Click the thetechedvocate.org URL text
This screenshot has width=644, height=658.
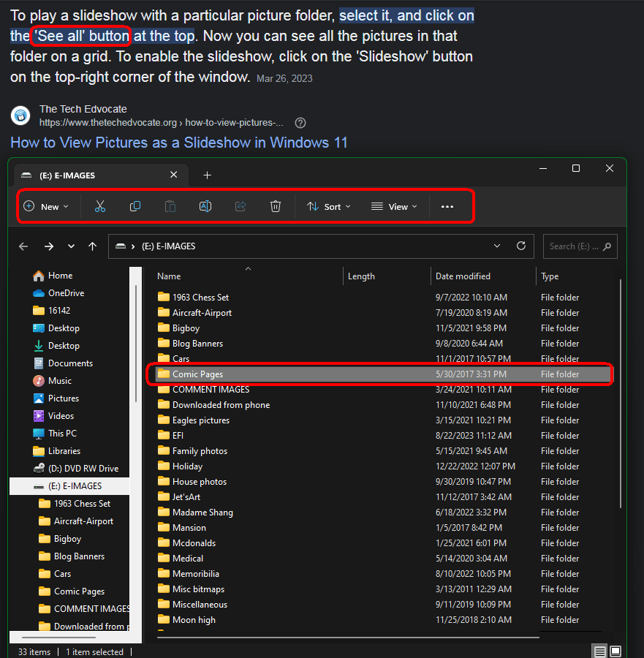[x=162, y=123]
